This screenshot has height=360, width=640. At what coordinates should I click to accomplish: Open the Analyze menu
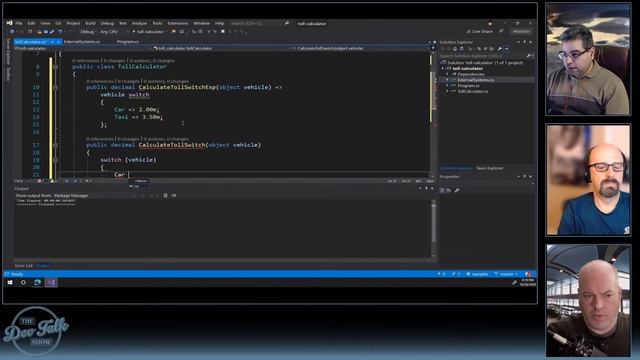[139, 23]
